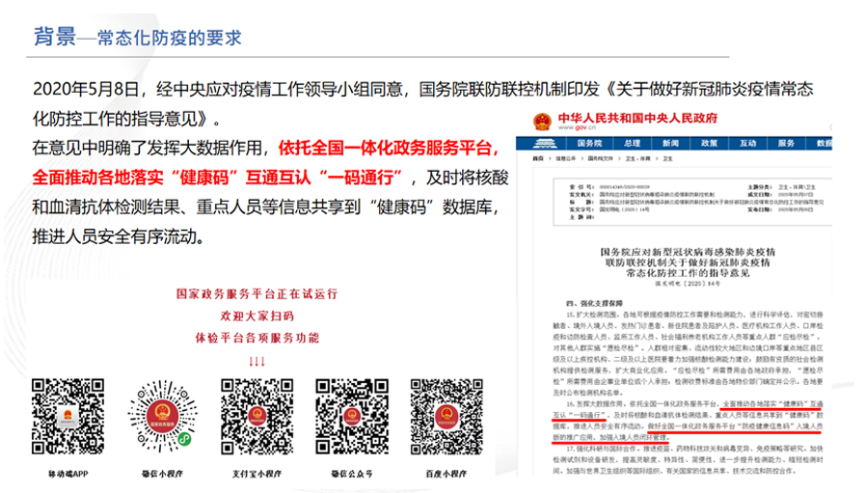Click the 微信小程序 caption

coord(162,474)
